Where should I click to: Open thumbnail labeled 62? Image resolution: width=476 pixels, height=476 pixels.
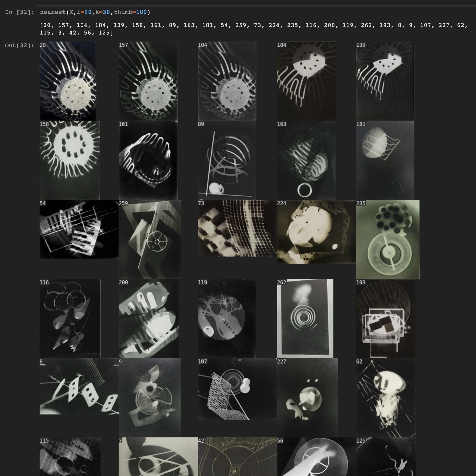tap(386, 398)
